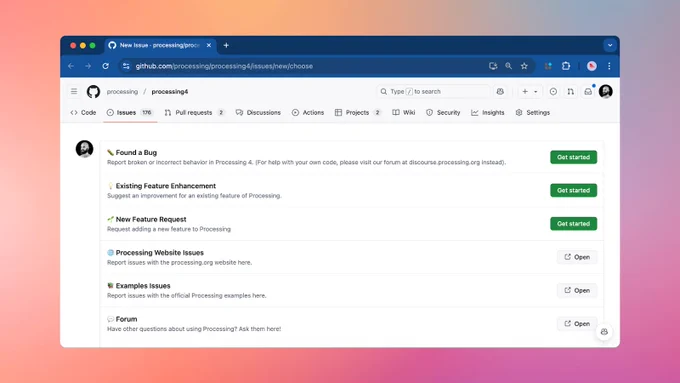Open the browser extensions puzzle icon
This screenshot has width=680, height=383.
(x=566, y=66)
